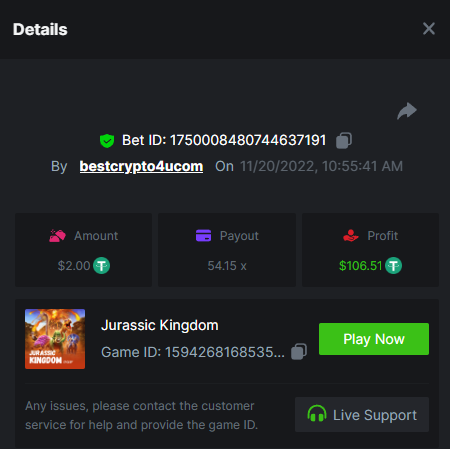
Task: Open Live Support chat
Action: click(362, 415)
